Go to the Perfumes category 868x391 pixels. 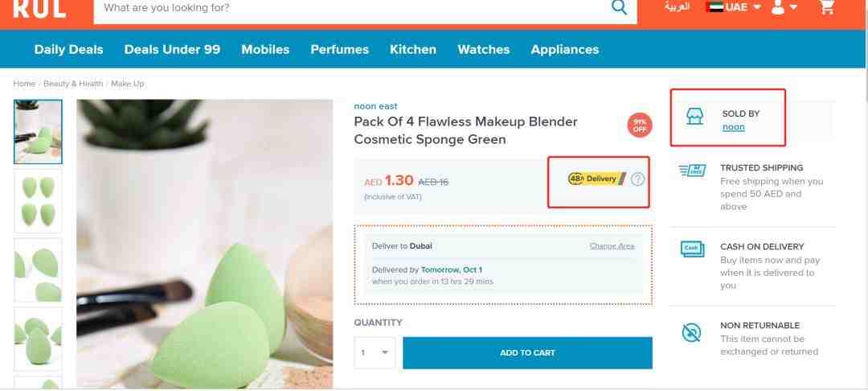339,49
